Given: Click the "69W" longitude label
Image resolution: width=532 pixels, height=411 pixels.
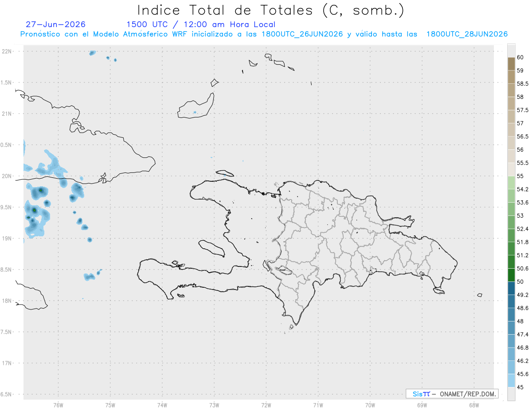Looking at the screenshot, I should pos(422,405).
